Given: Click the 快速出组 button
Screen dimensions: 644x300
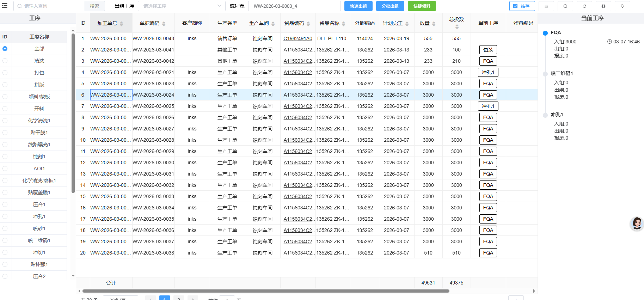Looking at the screenshot, I should (358, 6).
